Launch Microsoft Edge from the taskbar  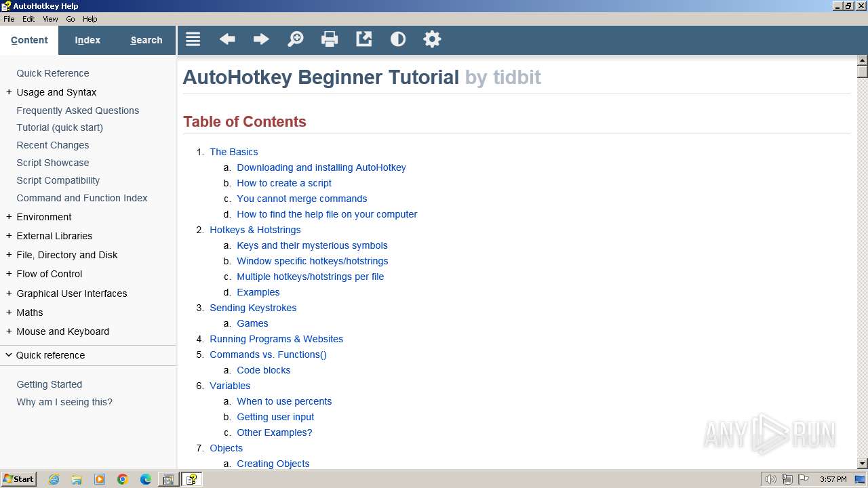146,479
